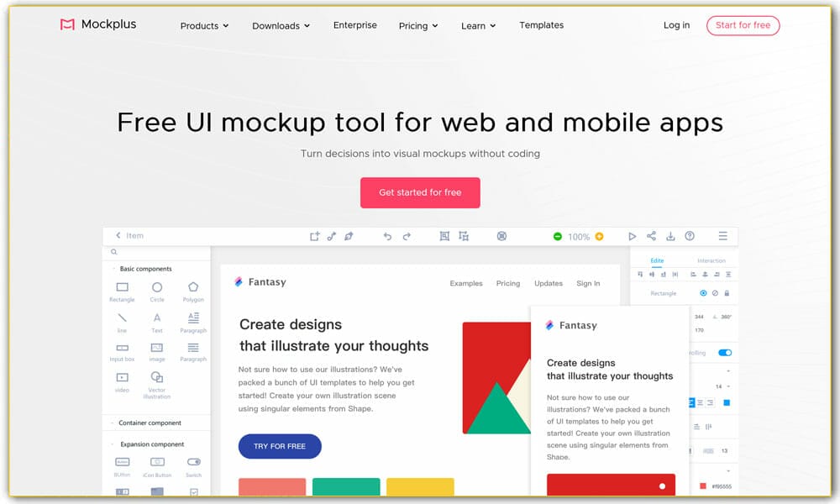The width and height of the screenshot is (840, 504).
Task: Redo the last action in the toolbar
Action: [x=407, y=236]
